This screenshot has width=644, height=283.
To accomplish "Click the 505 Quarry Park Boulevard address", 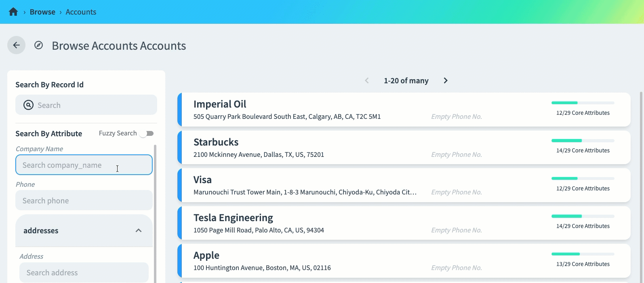I will coord(287,116).
